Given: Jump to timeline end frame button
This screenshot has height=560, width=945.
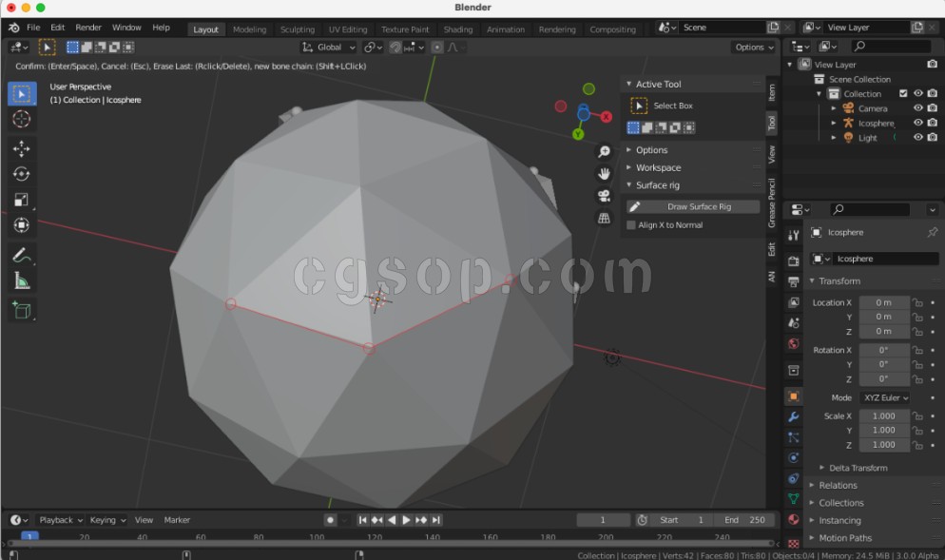Looking at the screenshot, I should click(435, 520).
